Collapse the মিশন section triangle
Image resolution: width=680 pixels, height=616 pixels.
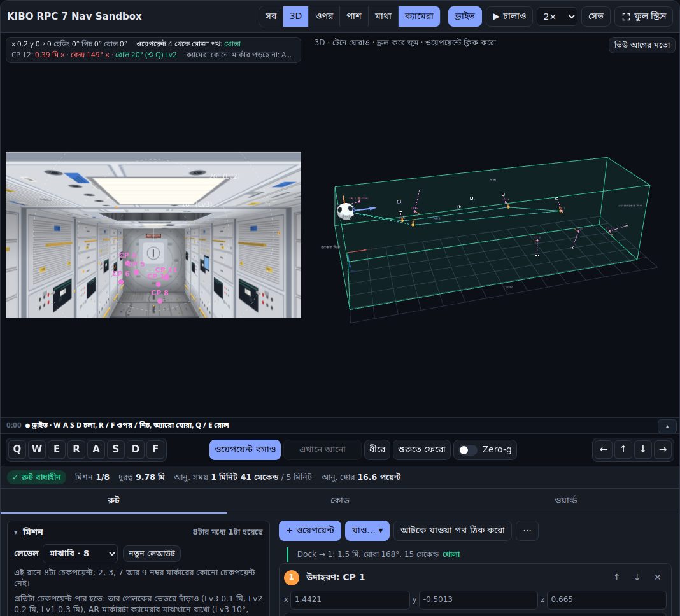coord(16,532)
